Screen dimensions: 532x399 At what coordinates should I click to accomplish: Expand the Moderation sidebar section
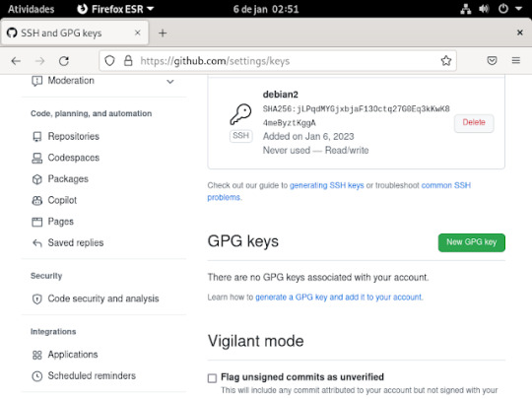(x=170, y=82)
